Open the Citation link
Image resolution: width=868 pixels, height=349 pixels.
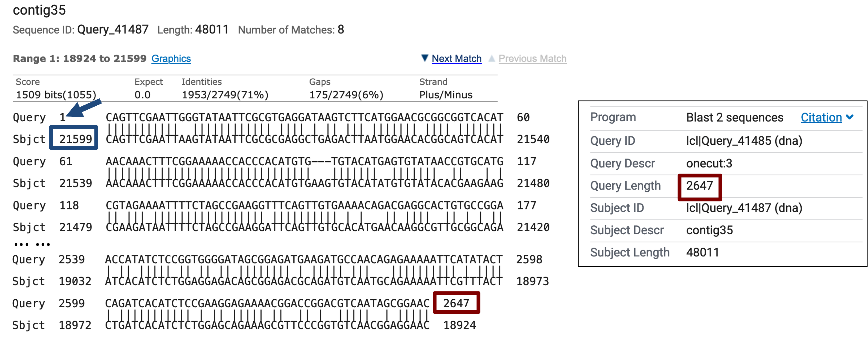click(x=821, y=117)
